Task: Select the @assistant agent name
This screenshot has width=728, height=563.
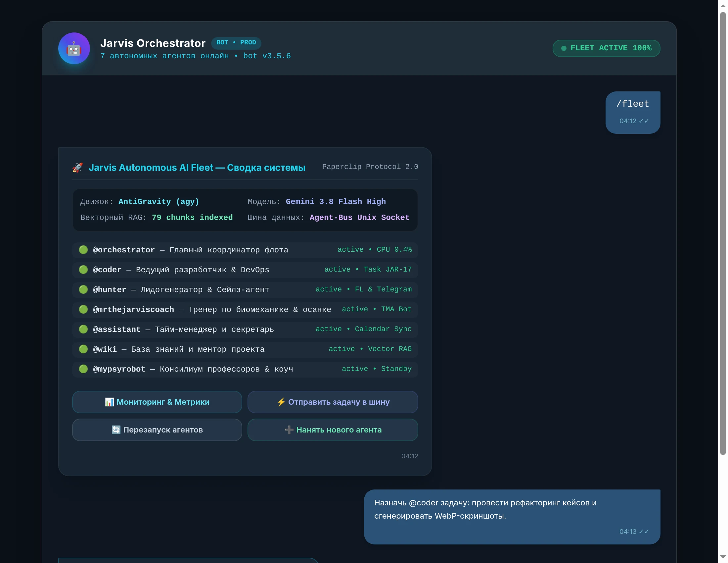Action: [117, 330]
